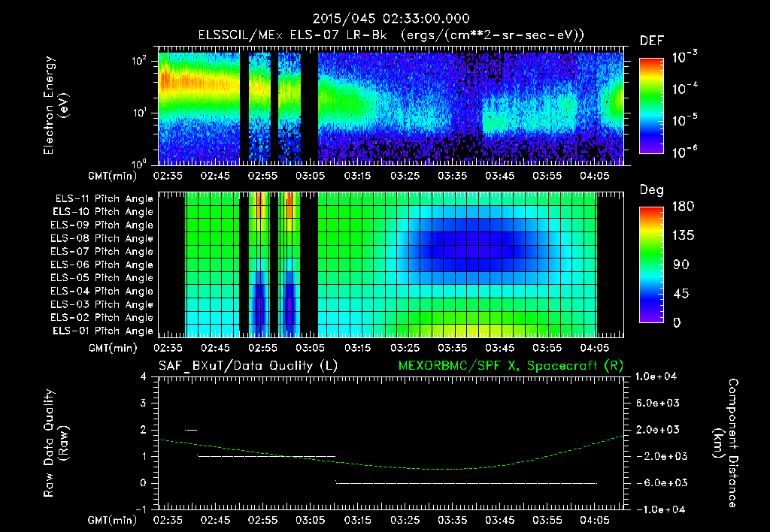Select the ELS-10 Pitch Angle row label
The width and height of the screenshot is (770, 532).
[102, 212]
